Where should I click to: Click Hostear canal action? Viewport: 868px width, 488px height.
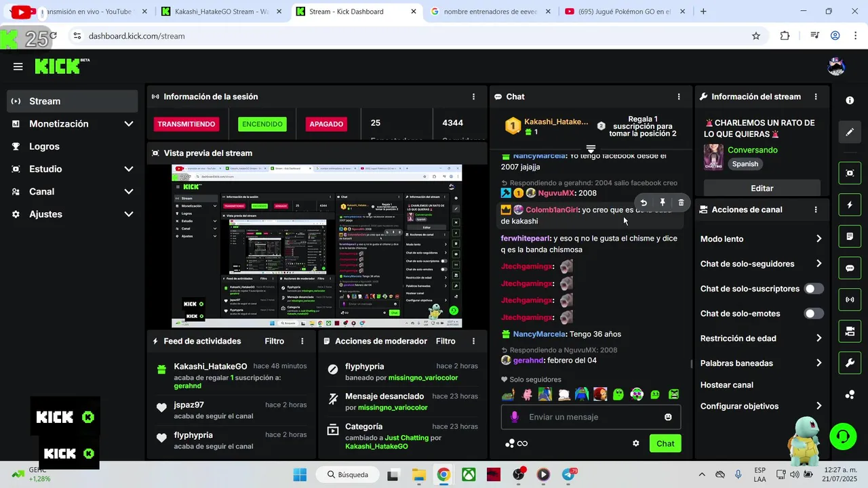coord(727,385)
